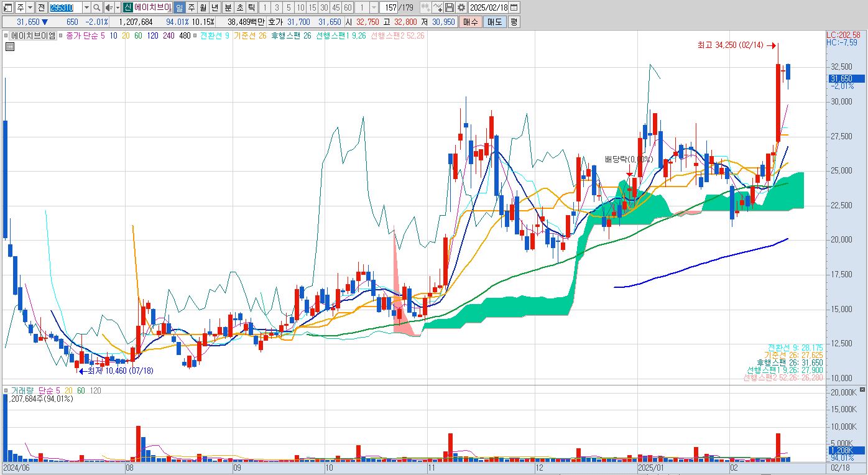Click the chart layout icon at the far left of the toolbar

(x=6, y=7)
